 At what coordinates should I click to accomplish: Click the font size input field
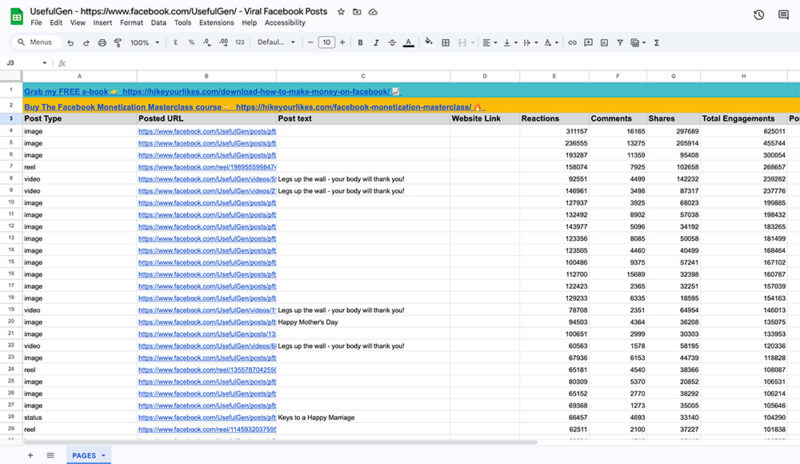coord(326,43)
